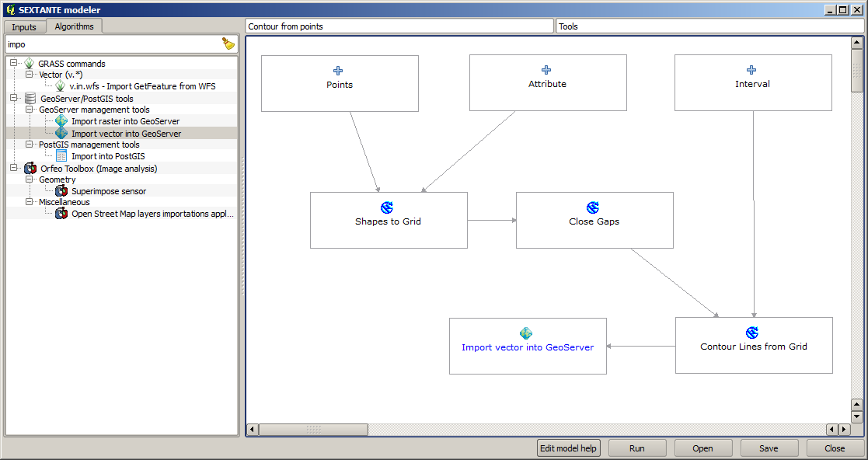The width and height of the screenshot is (868, 460).
Task: Click the Edit model help button
Action: tap(569, 448)
